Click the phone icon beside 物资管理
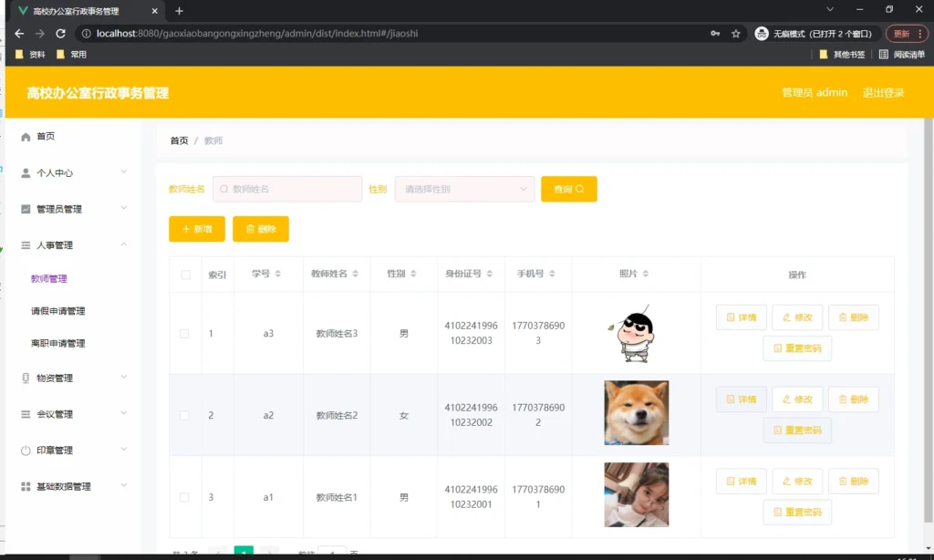 (26, 378)
